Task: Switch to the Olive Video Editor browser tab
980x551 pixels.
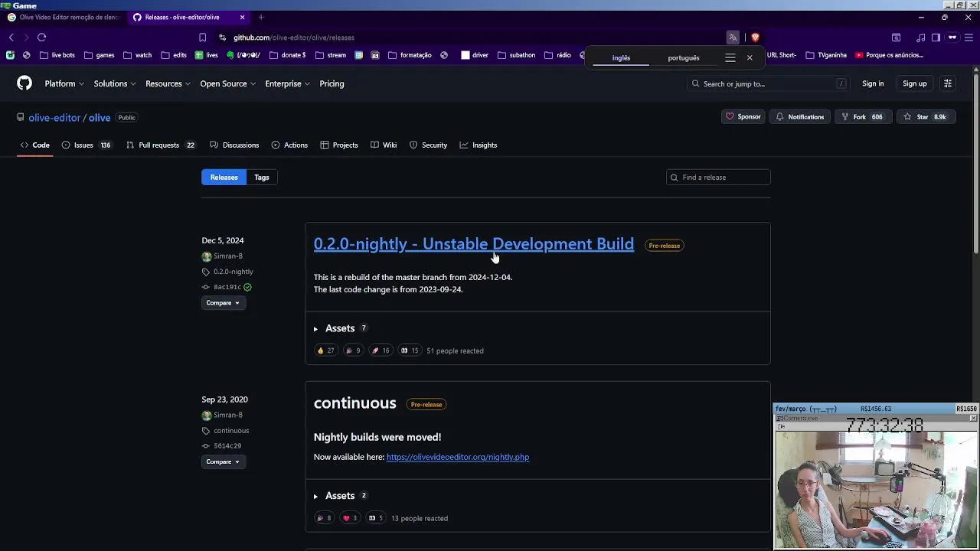Action: pos(64,17)
